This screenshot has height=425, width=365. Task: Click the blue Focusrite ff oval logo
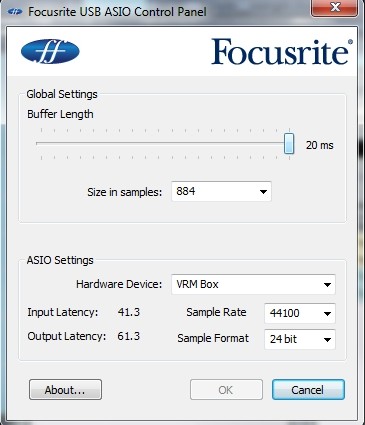point(50,51)
